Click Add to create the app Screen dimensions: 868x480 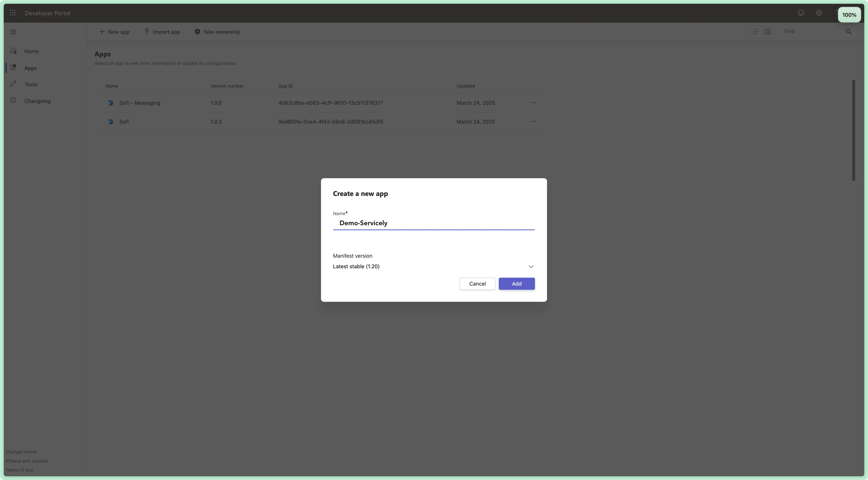(x=517, y=284)
